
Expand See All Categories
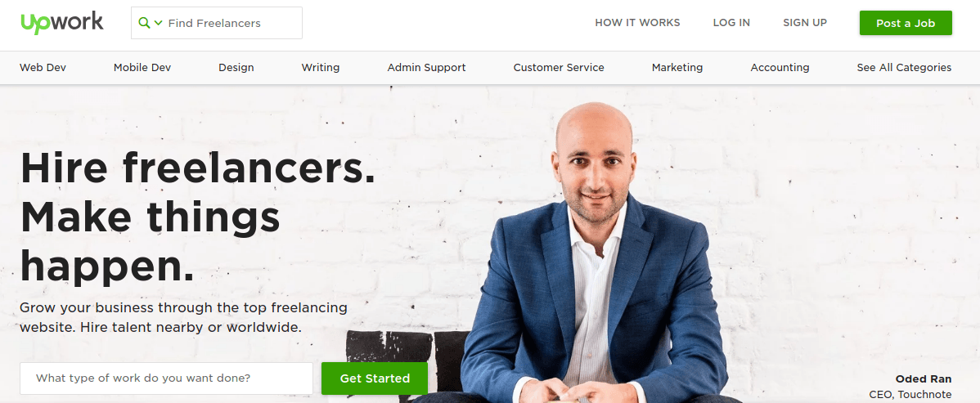point(904,68)
